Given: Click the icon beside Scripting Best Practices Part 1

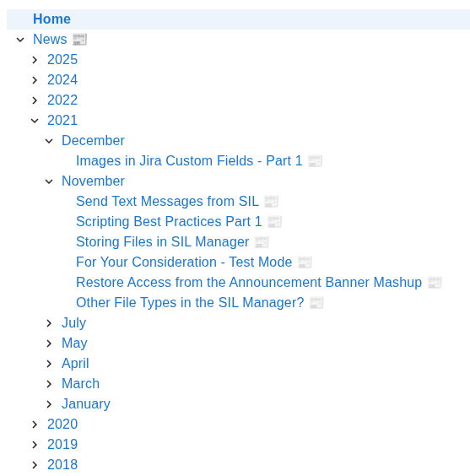Looking at the screenshot, I should [274, 222].
